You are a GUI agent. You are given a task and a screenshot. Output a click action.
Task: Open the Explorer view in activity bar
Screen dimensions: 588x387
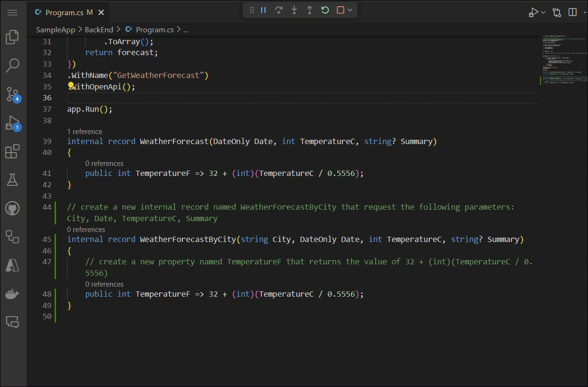[12, 37]
